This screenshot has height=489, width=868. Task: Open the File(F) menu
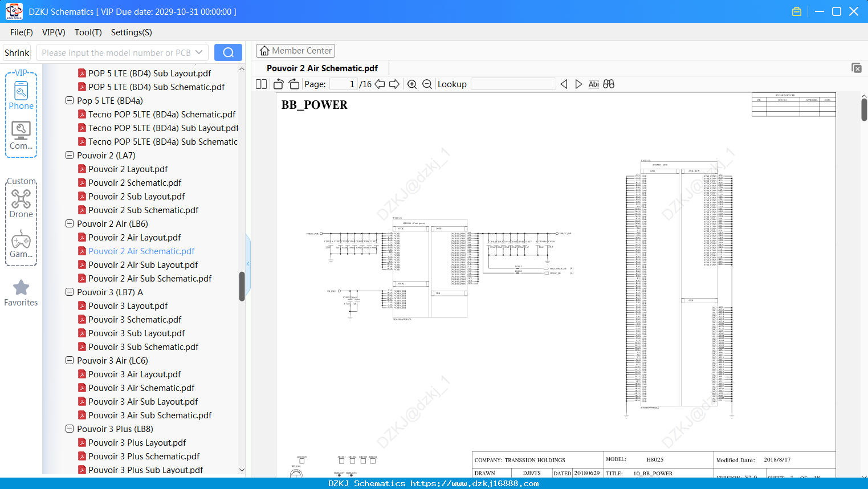[22, 32]
